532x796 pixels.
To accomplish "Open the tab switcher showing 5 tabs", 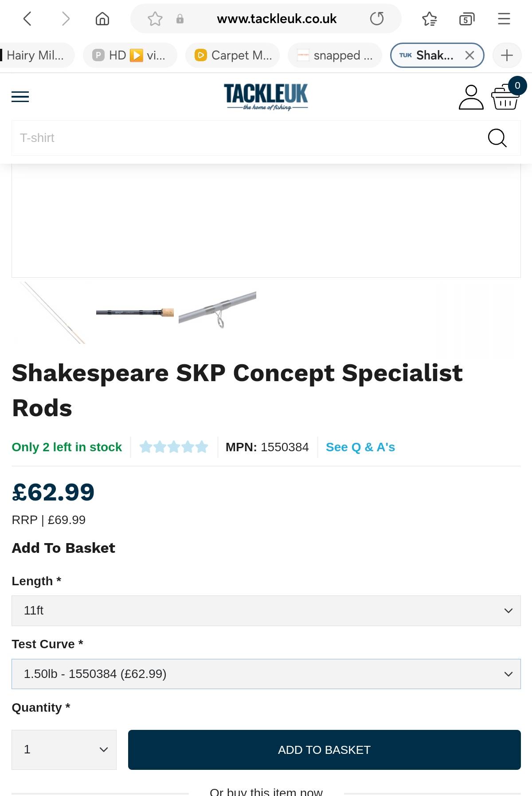I will coord(466,19).
